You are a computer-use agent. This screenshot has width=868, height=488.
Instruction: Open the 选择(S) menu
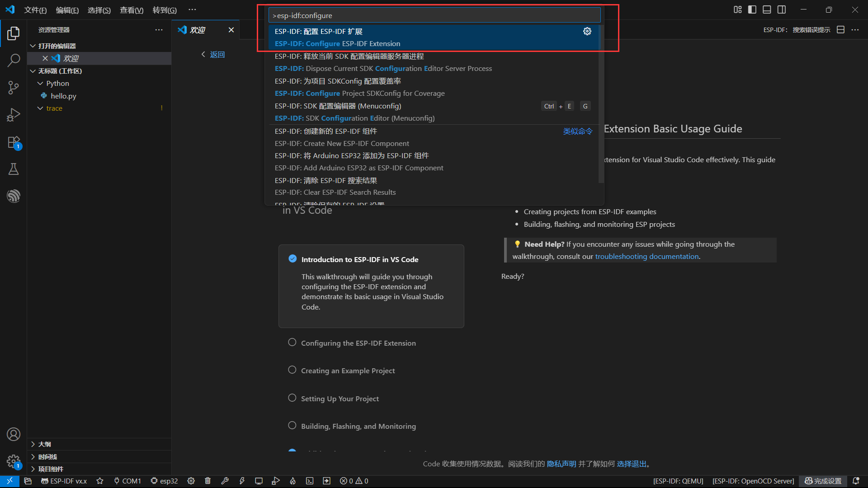coord(99,10)
